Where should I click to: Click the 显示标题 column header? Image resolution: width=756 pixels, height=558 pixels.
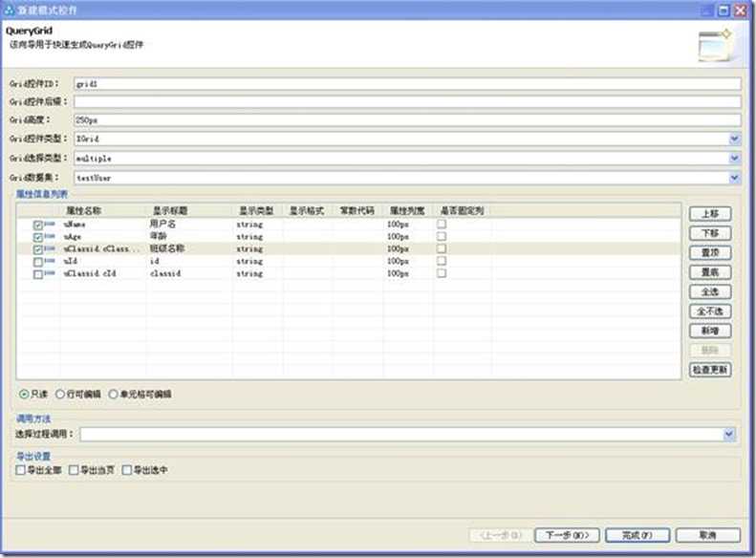pyautogui.click(x=188, y=210)
